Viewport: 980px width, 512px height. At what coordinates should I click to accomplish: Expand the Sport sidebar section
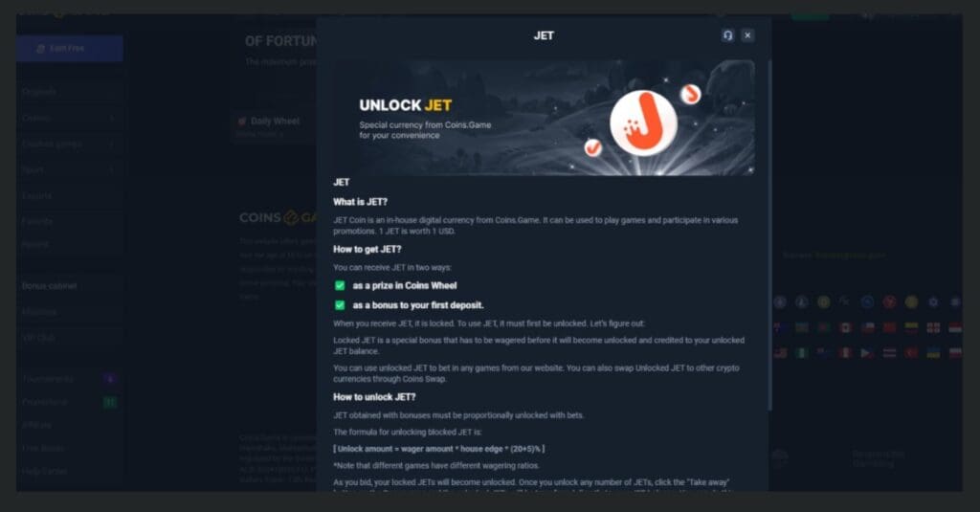pyautogui.click(x=70, y=169)
